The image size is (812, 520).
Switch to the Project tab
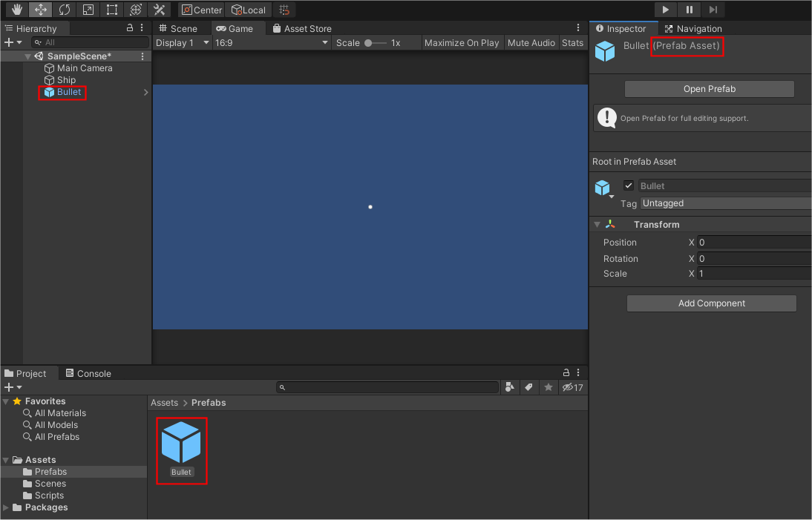pos(25,374)
